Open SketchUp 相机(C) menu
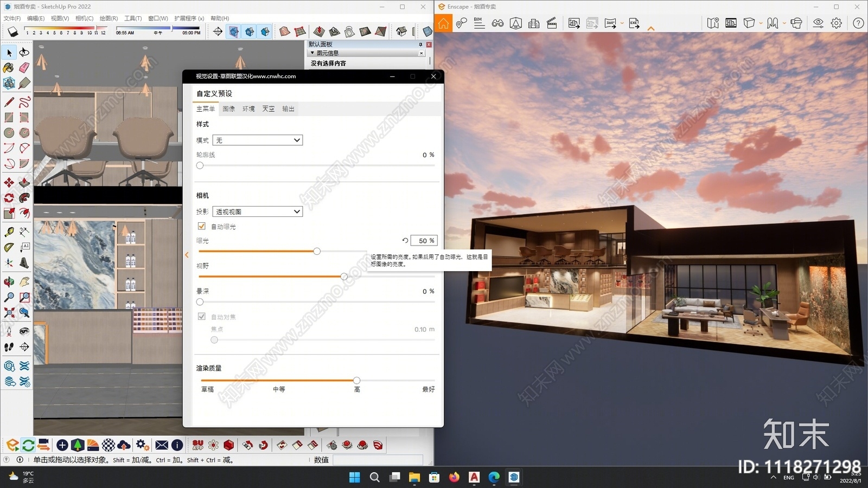 (x=84, y=18)
